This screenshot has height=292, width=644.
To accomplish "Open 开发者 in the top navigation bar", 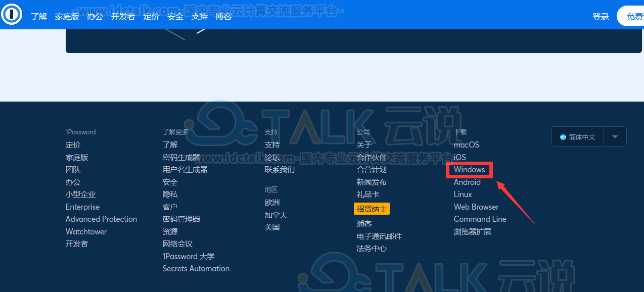I will [x=123, y=16].
